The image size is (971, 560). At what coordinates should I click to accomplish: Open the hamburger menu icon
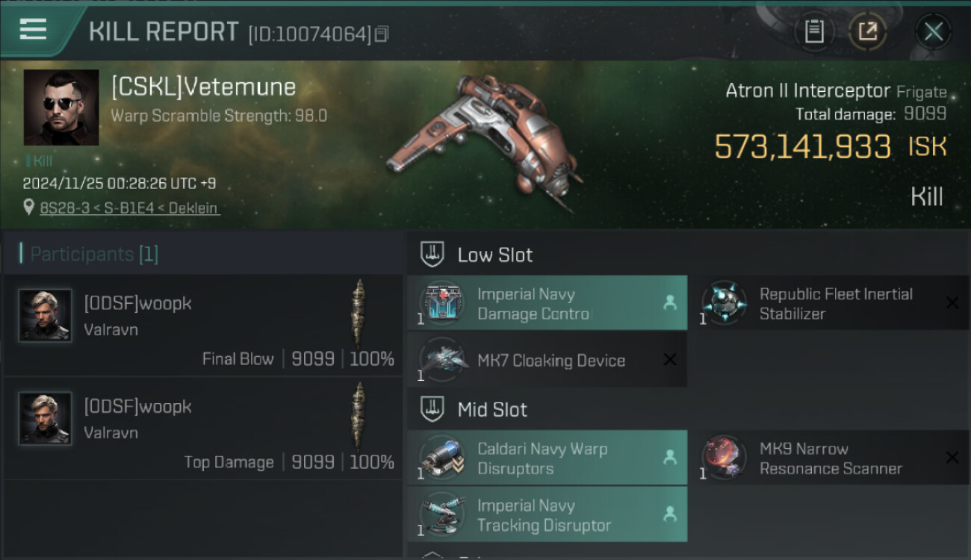pyautogui.click(x=33, y=29)
